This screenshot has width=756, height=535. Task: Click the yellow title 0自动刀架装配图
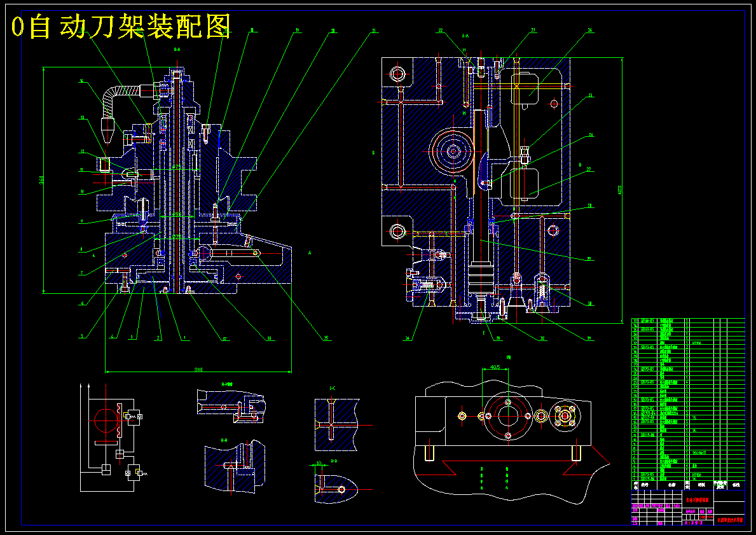tap(121, 27)
